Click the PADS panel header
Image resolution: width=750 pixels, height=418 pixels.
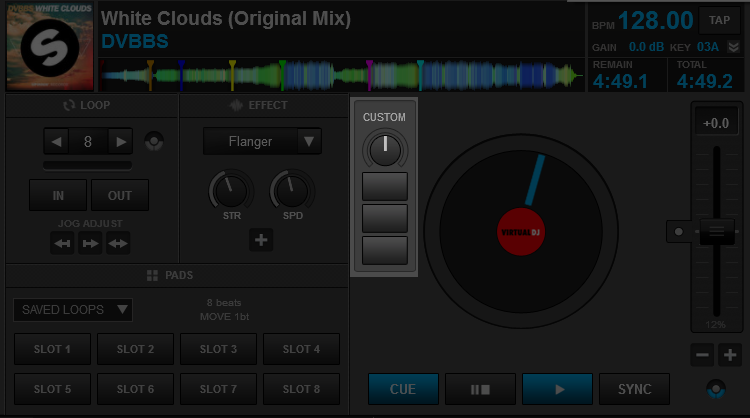[177, 275]
